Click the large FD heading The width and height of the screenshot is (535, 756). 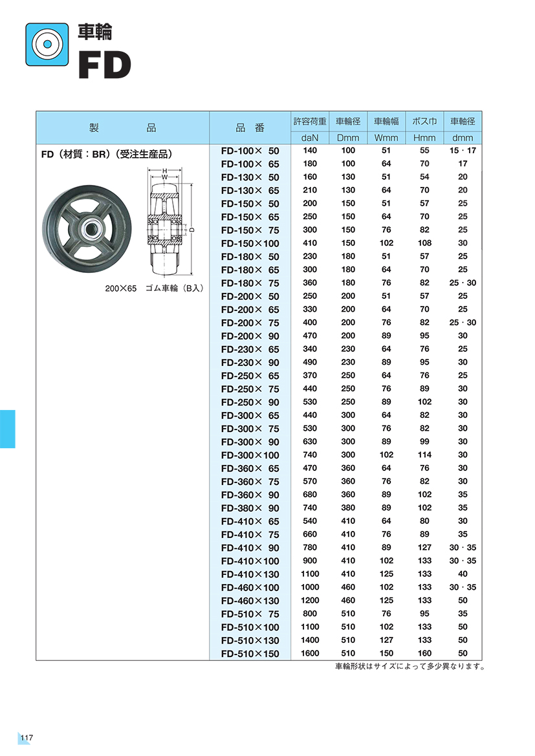tap(105, 65)
